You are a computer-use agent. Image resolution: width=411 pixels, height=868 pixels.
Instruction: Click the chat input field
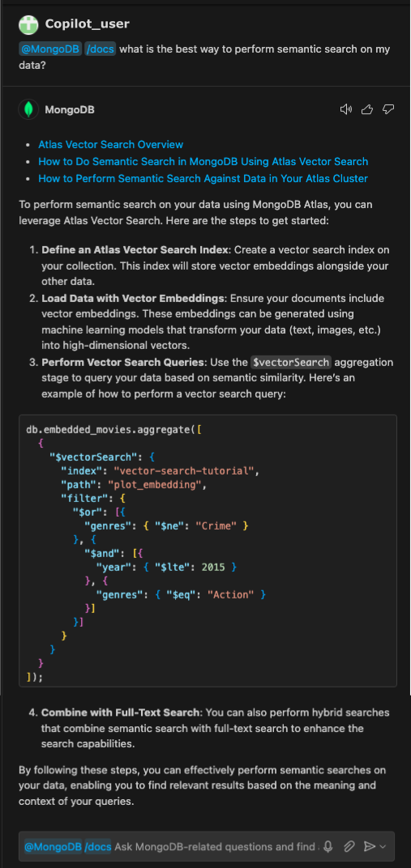pos(207,846)
